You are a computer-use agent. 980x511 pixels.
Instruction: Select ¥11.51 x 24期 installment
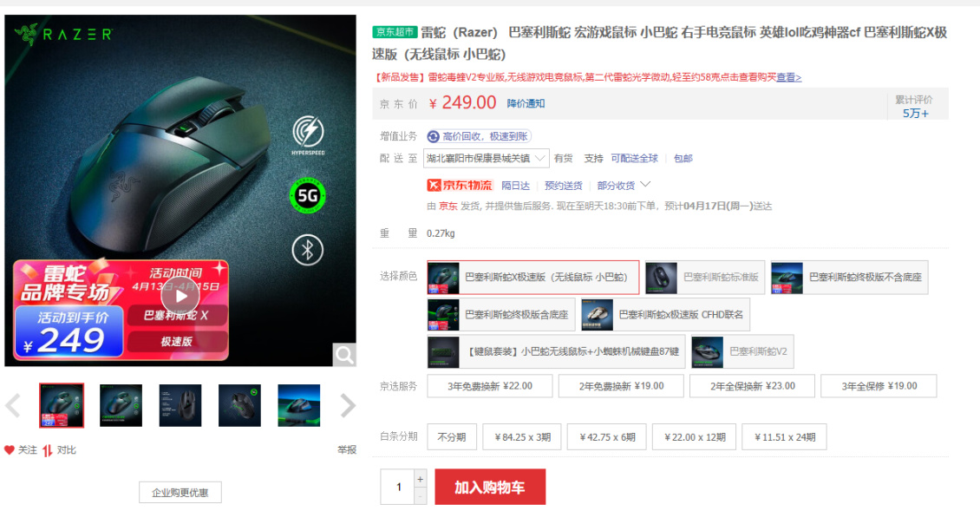[x=784, y=436]
